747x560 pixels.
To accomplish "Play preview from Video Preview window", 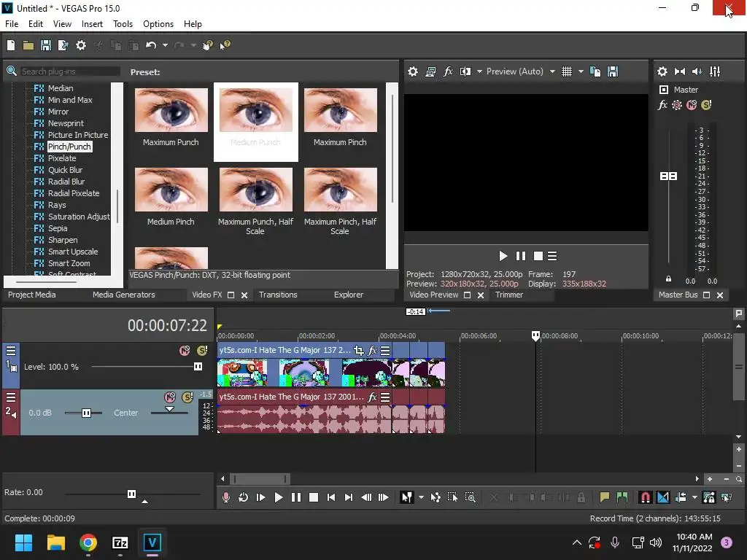I will [x=503, y=256].
